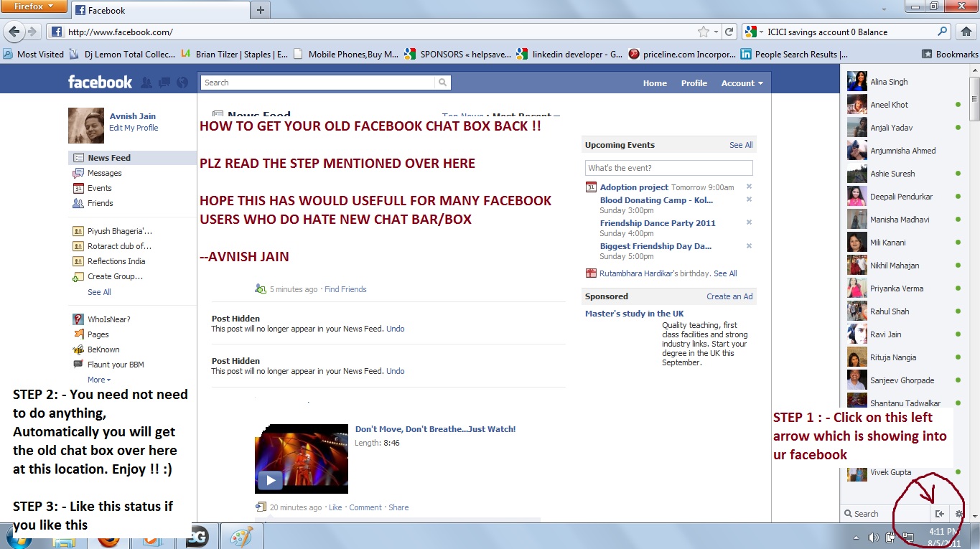Open notifications globe icon in Facebook header
The width and height of the screenshot is (980, 549).
[182, 83]
